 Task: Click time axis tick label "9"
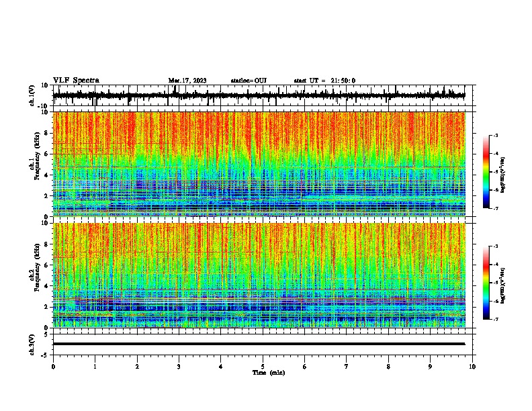pyautogui.click(x=430, y=367)
